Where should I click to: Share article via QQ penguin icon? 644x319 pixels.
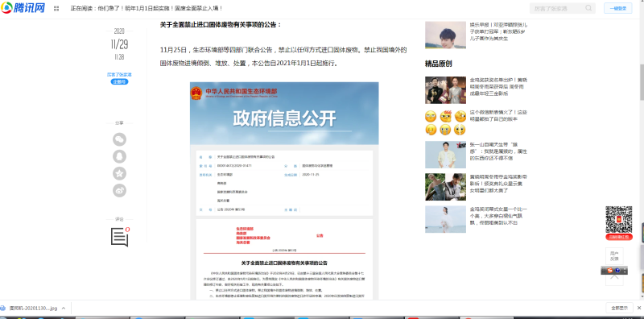tap(119, 156)
